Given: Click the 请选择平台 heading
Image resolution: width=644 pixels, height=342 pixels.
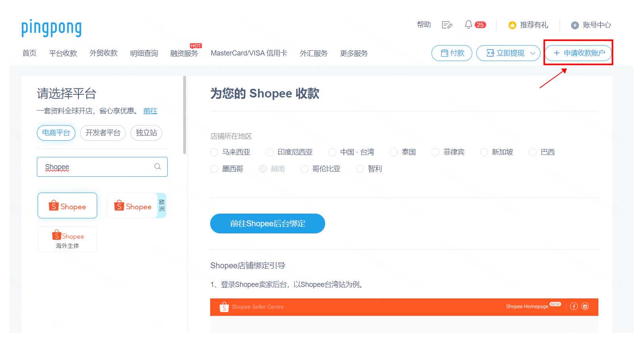Looking at the screenshot, I should click(x=67, y=94).
